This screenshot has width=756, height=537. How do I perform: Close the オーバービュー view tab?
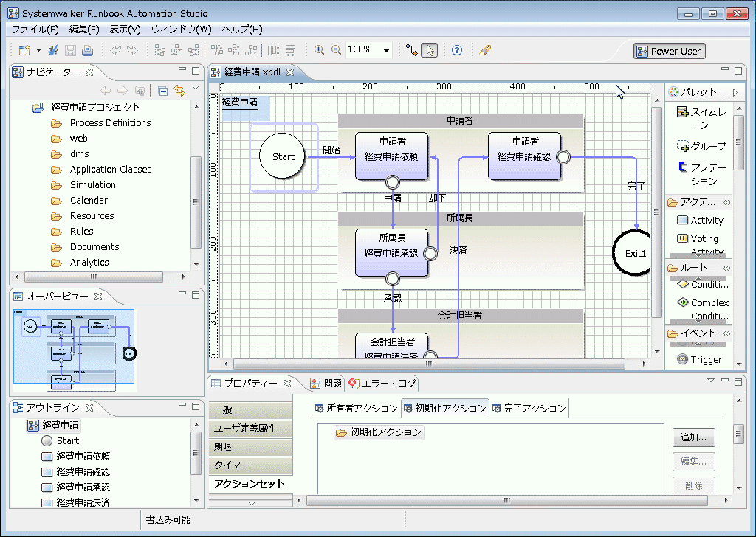pos(98,297)
